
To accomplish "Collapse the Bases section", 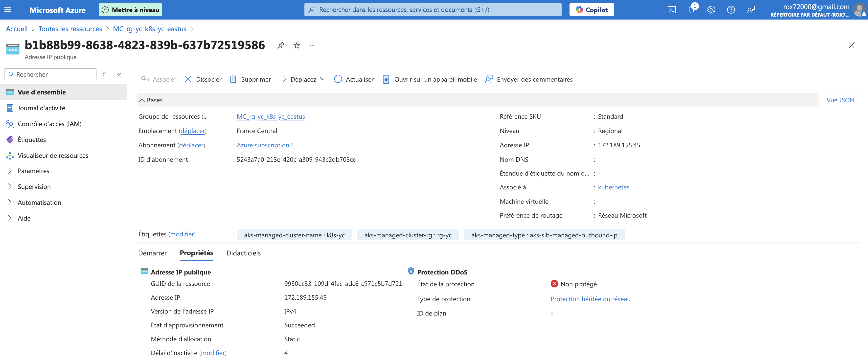I will (142, 100).
